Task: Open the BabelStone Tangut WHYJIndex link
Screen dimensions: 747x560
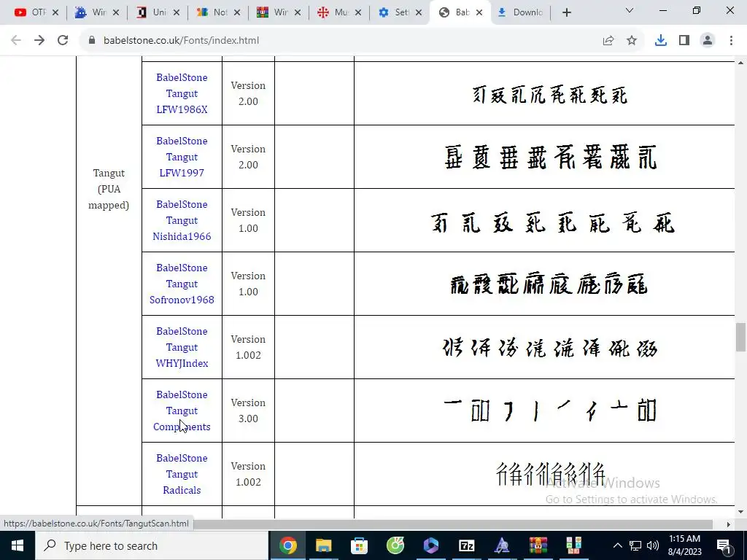Action: pyautogui.click(x=182, y=346)
